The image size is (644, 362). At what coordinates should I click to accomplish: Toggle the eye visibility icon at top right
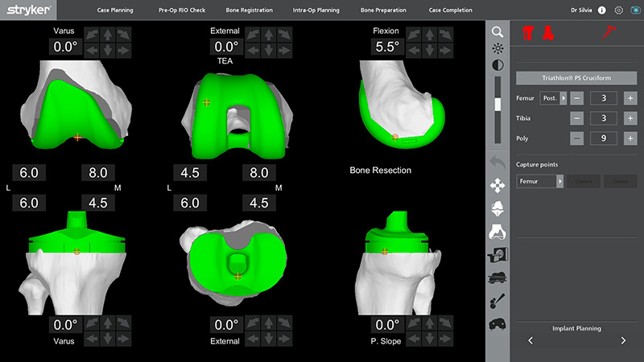(x=634, y=10)
